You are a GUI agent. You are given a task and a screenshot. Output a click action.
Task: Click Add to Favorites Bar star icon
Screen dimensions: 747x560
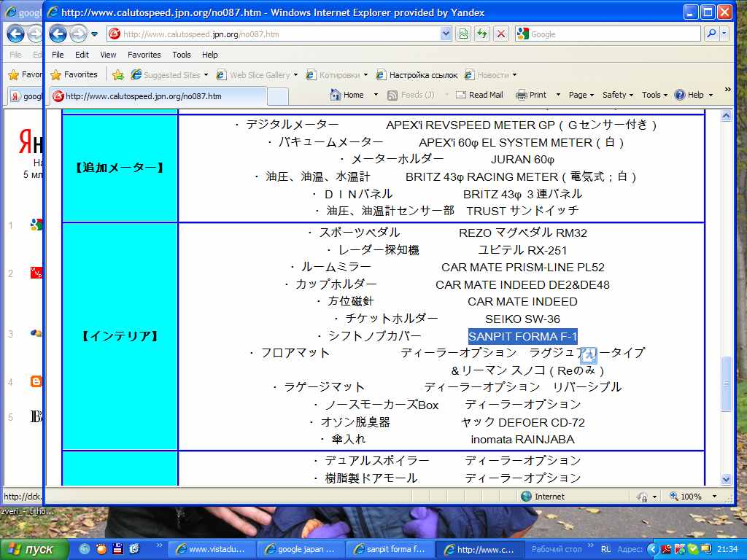tap(117, 74)
